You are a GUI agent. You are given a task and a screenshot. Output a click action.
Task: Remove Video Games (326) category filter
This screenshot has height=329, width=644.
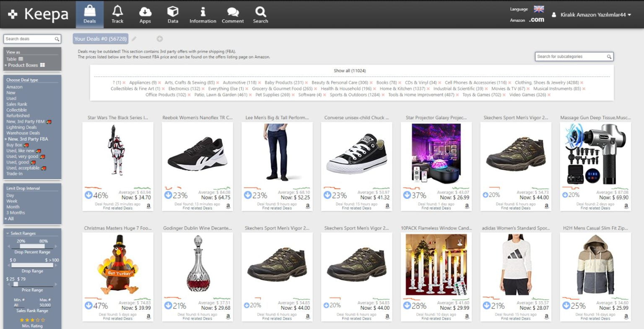point(549,95)
